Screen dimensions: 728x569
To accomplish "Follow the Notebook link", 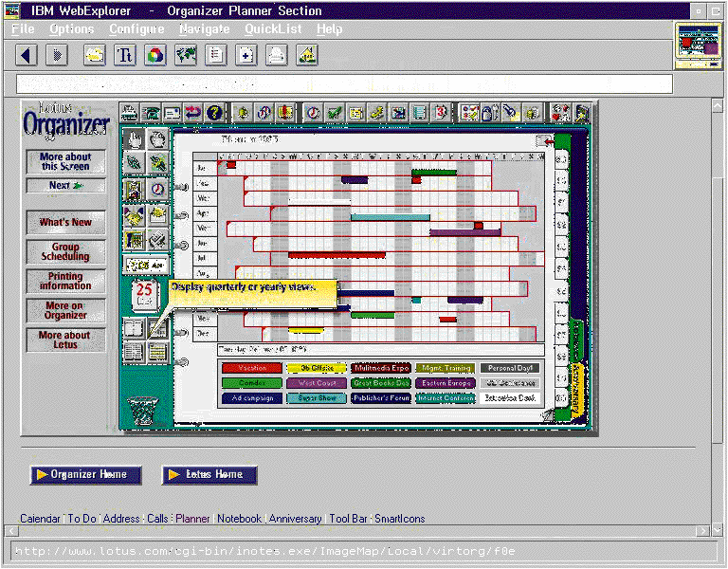I will coord(239,519).
